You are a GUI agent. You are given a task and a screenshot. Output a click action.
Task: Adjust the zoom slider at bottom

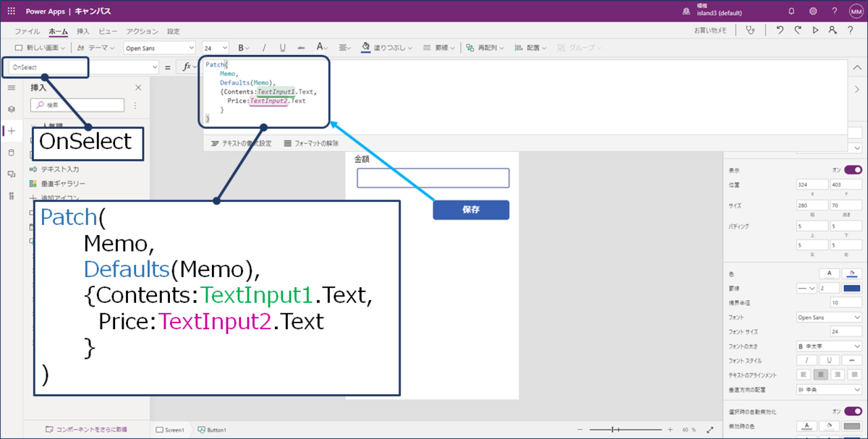pyautogui.click(x=626, y=430)
